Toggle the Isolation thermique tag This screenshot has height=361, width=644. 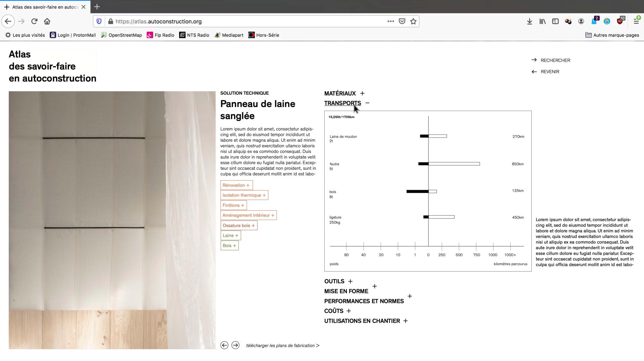[244, 195]
